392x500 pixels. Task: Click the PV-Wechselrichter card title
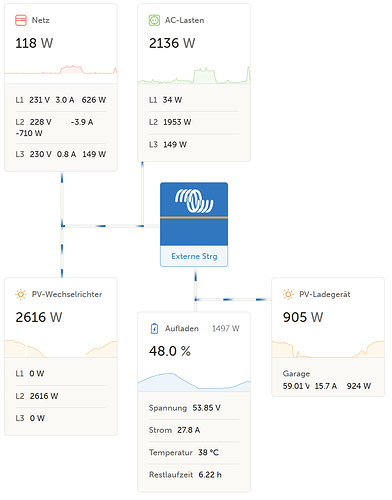[x=67, y=294]
